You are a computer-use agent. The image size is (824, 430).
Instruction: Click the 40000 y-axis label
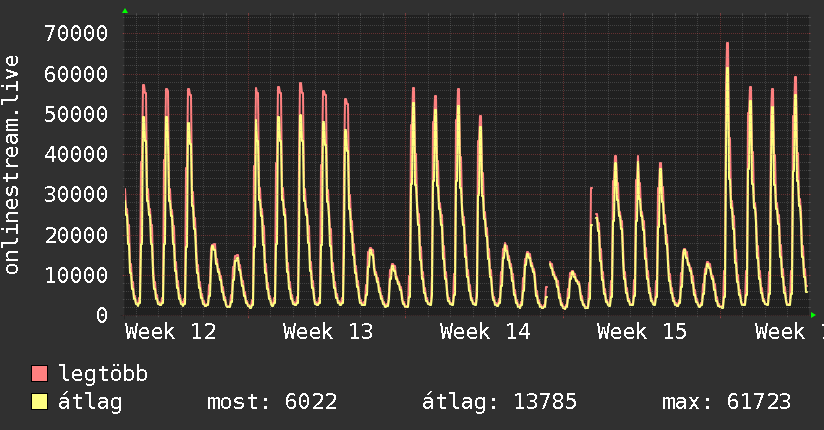pos(76,154)
